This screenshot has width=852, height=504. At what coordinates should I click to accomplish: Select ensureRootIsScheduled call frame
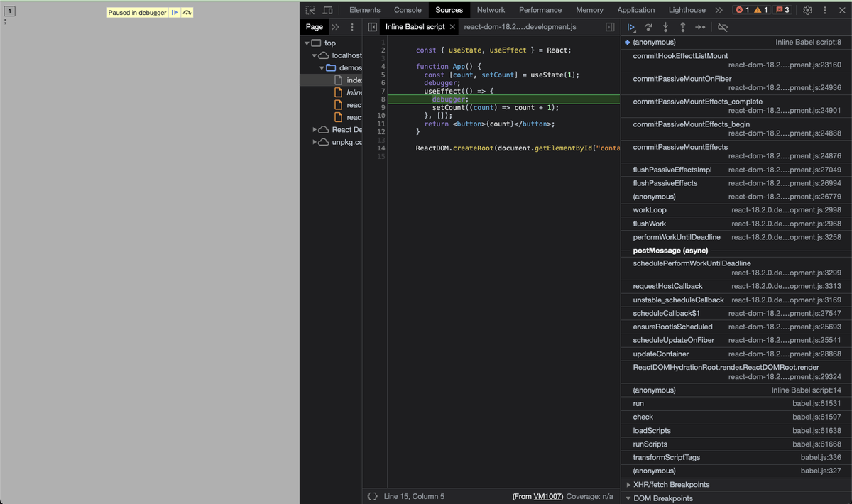tap(736, 327)
